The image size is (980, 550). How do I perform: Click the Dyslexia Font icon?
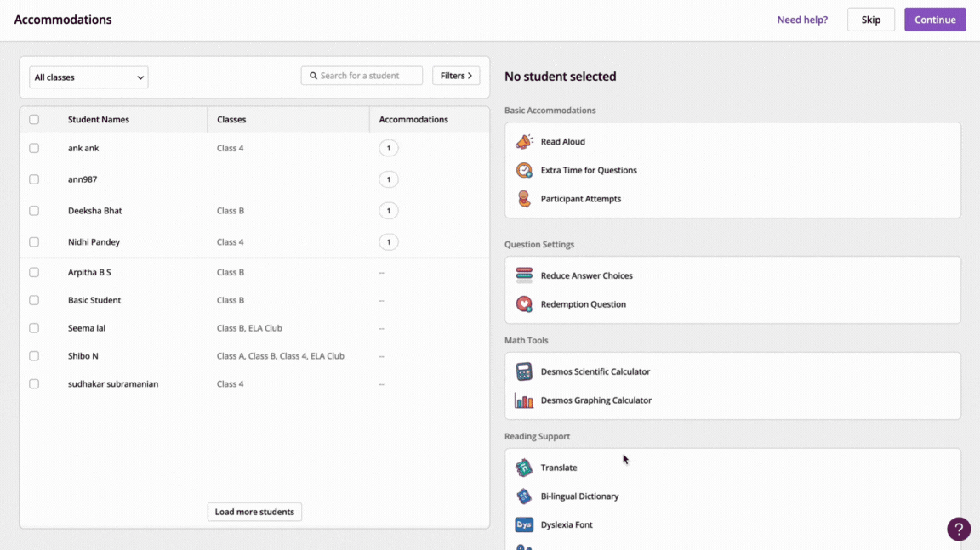click(524, 525)
